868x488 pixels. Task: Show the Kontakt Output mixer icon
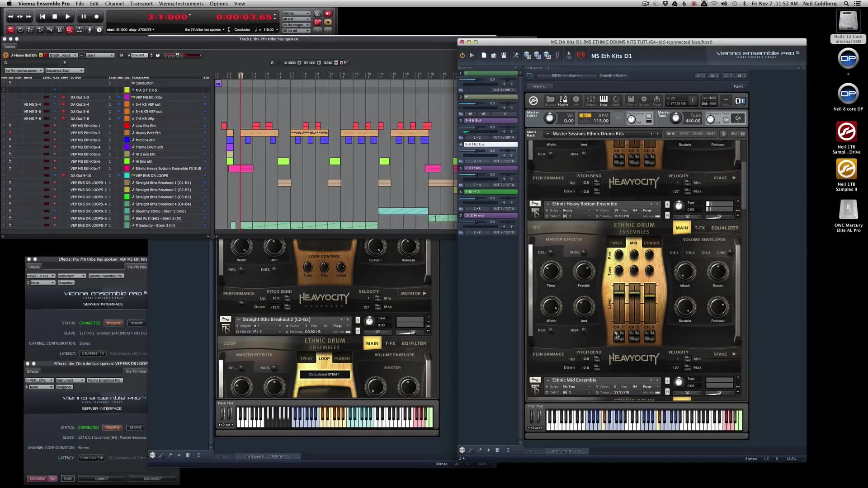click(591, 100)
